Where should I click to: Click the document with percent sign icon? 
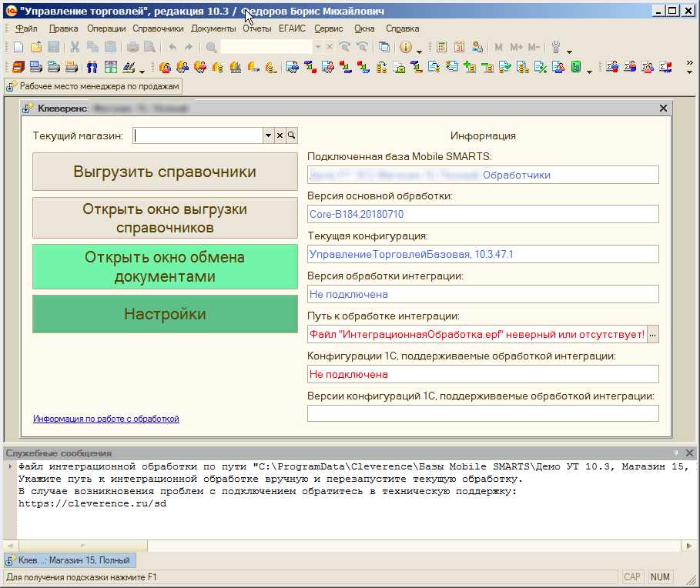541,68
